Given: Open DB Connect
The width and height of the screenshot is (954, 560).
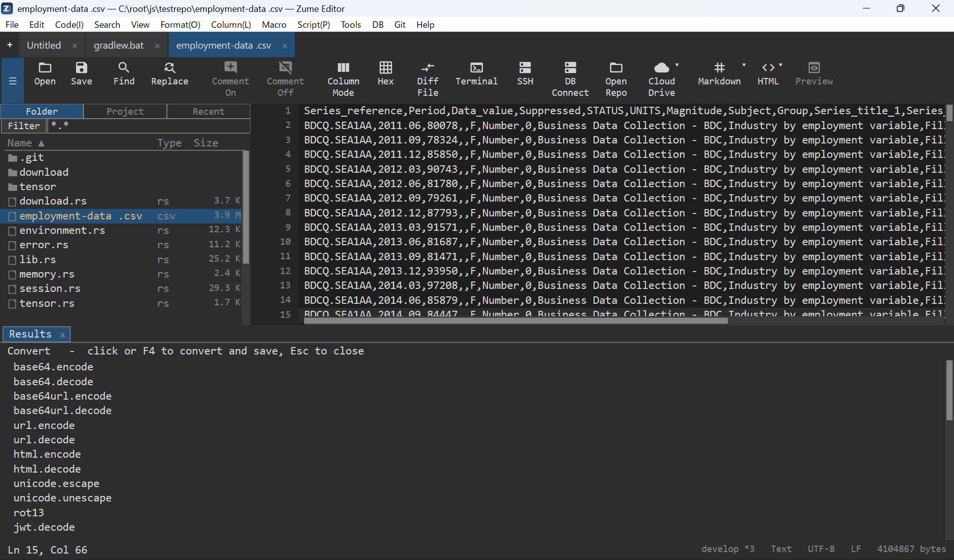Looking at the screenshot, I should 570,79.
